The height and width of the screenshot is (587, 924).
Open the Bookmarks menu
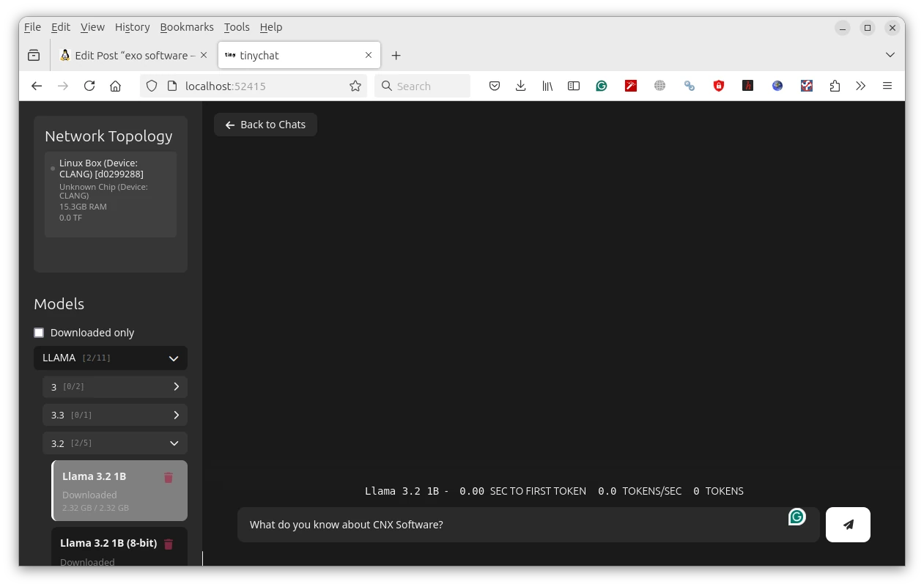(x=187, y=27)
